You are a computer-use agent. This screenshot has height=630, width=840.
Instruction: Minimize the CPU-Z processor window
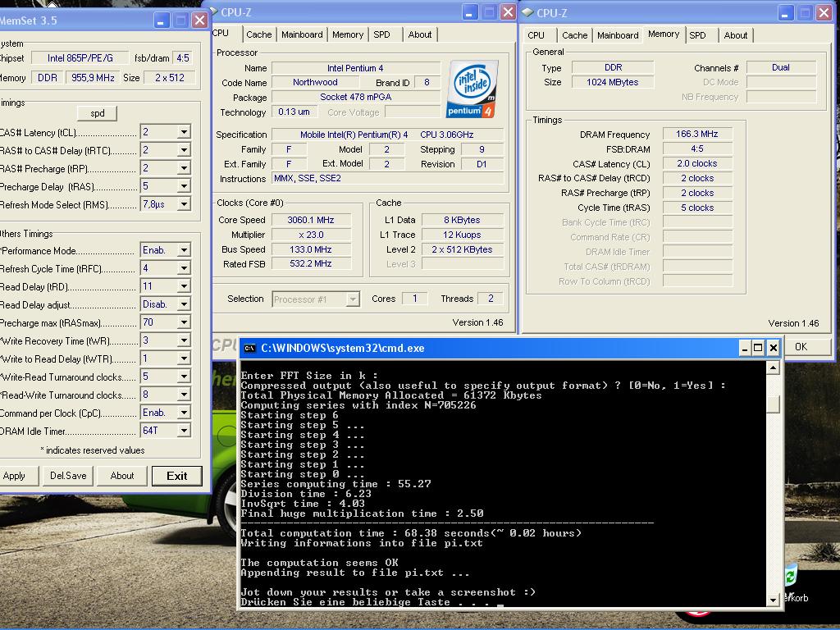470,12
